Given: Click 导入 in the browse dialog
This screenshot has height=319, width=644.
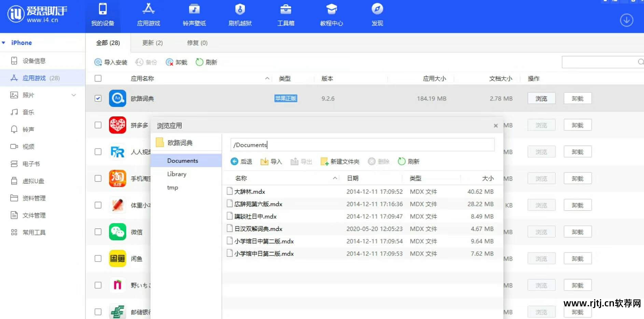Looking at the screenshot, I should coord(271,162).
